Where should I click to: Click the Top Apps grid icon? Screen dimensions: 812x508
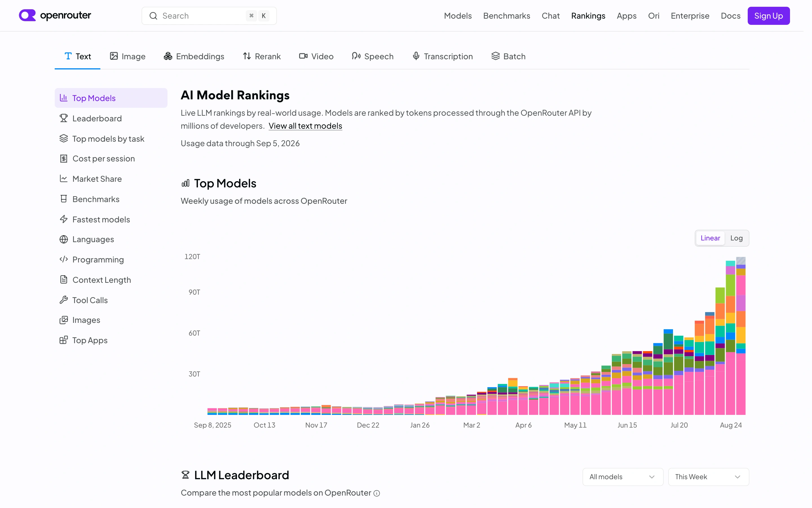tap(64, 340)
